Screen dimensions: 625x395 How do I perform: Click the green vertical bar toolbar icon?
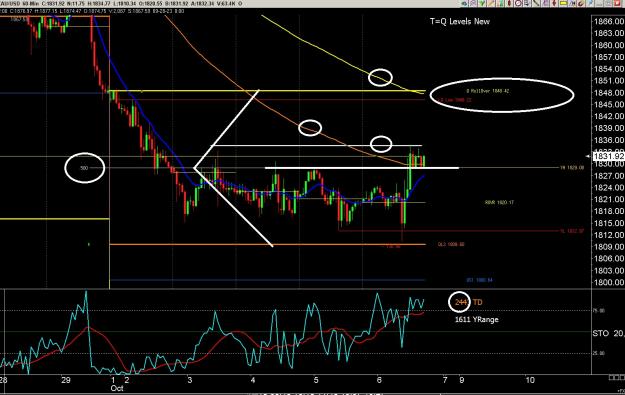pyautogui.click(x=501, y=4)
